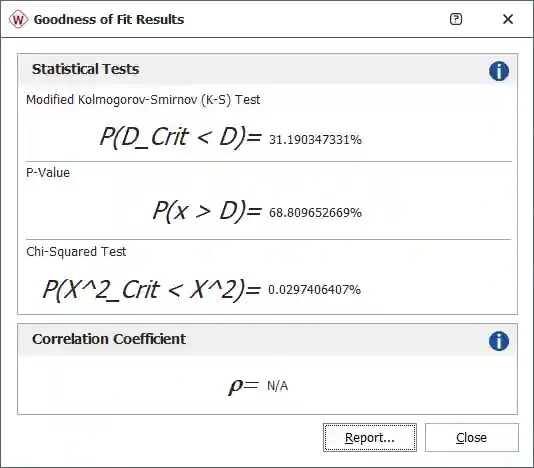Click the Chi-Squared Test label
This screenshot has width=534, height=468.
coord(76,252)
